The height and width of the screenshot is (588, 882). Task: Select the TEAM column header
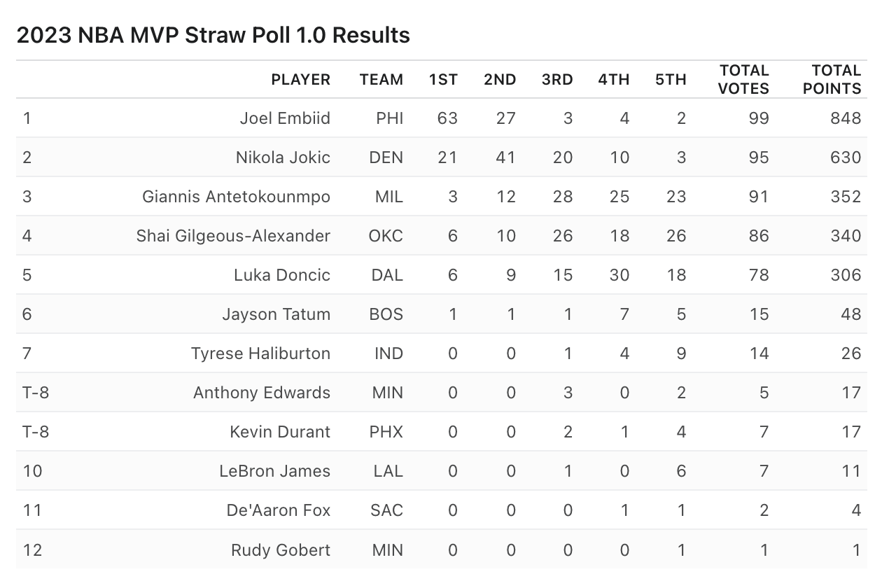pos(381,80)
